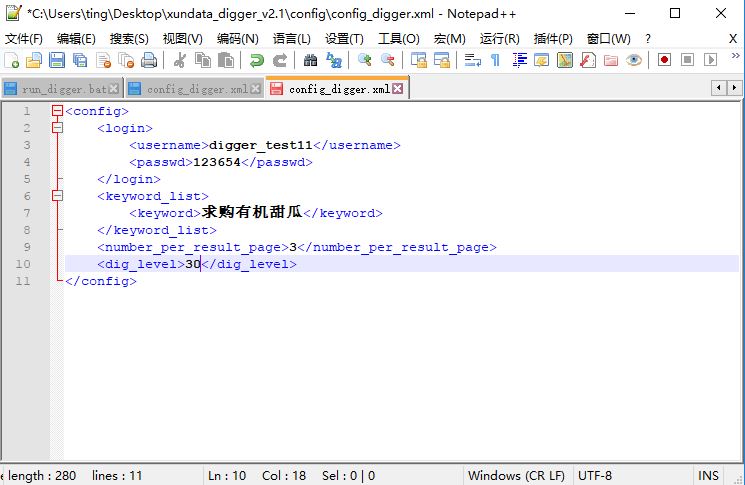The height and width of the screenshot is (485, 745).
Task: Collapse the keyword_list fold marker
Action: coord(57,196)
